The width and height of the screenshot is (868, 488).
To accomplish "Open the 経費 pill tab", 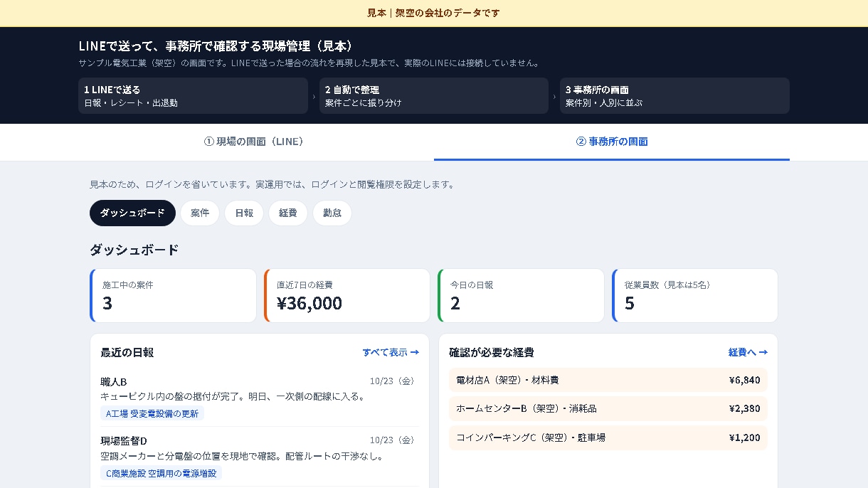I will click(288, 213).
